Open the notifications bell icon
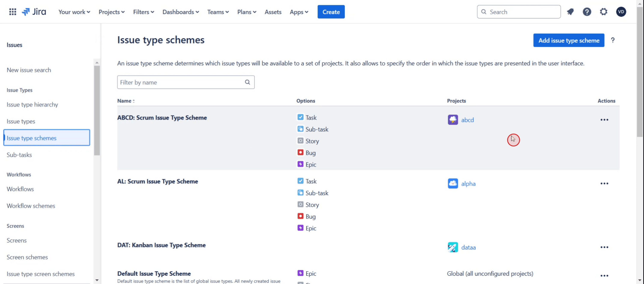The height and width of the screenshot is (284, 644). (x=570, y=12)
